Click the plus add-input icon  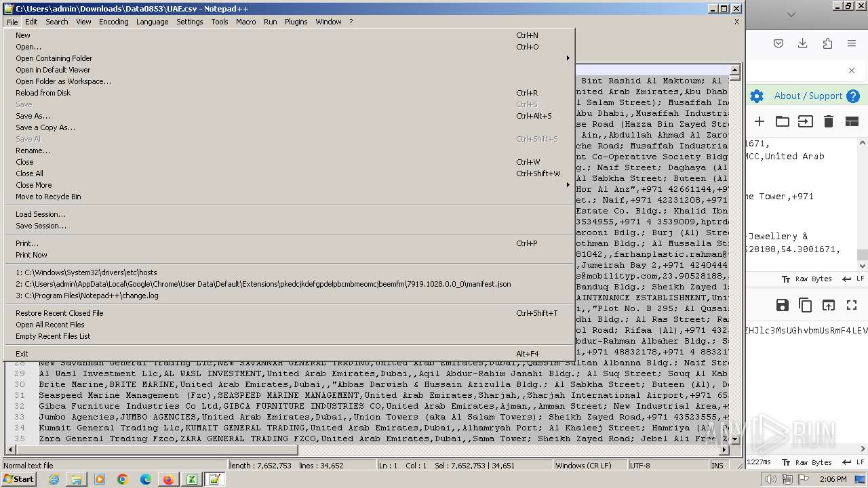(x=759, y=121)
